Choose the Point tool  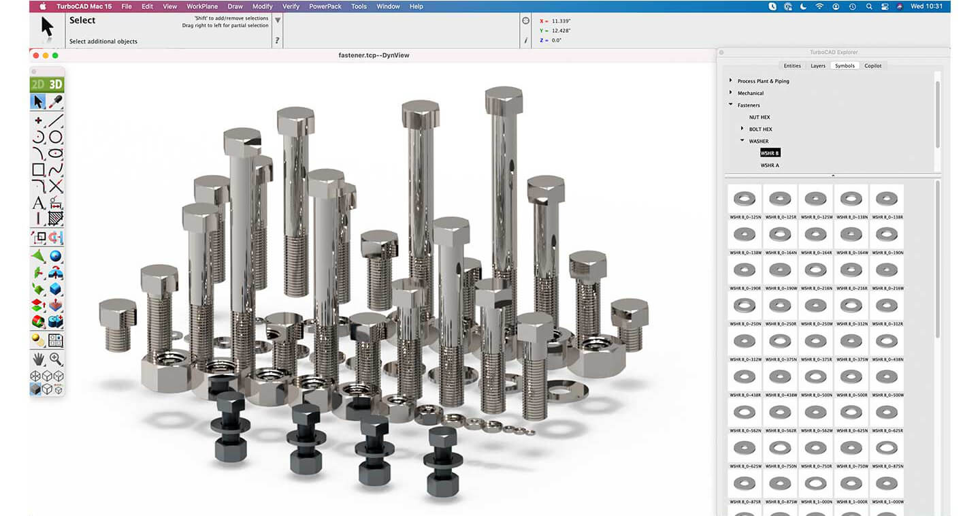point(38,120)
